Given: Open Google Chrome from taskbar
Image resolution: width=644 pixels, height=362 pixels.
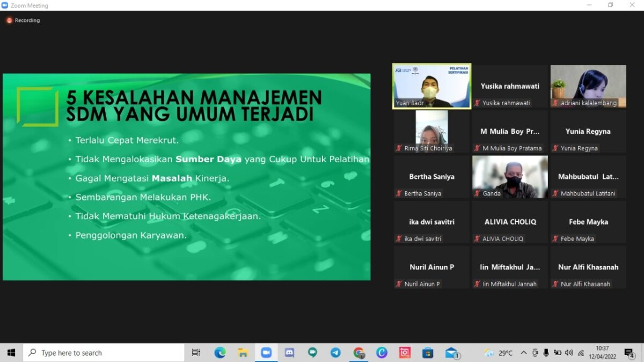Looking at the screenshot, I should coord(358,353).
